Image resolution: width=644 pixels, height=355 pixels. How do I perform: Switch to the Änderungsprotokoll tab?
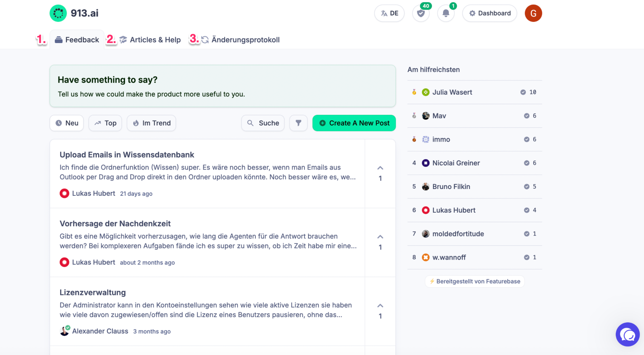coord(240,40)
